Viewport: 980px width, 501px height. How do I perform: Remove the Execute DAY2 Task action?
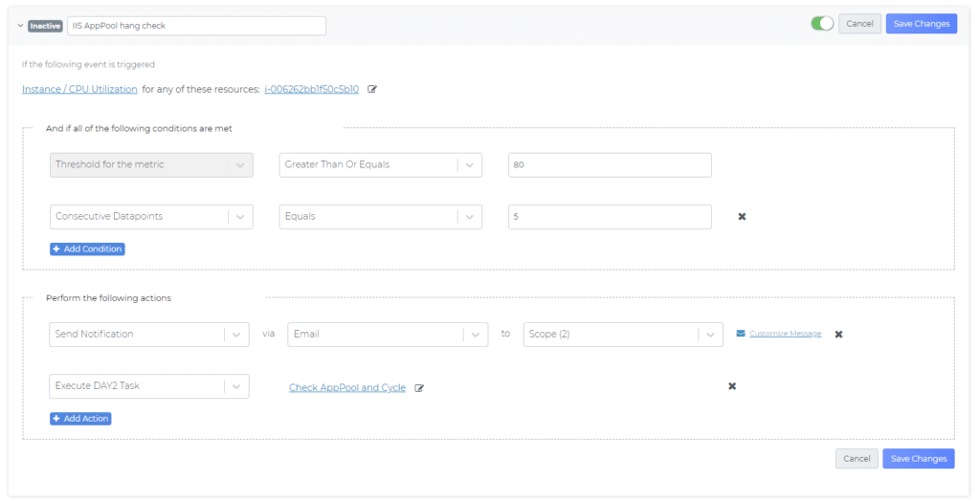tap(732, 386)
